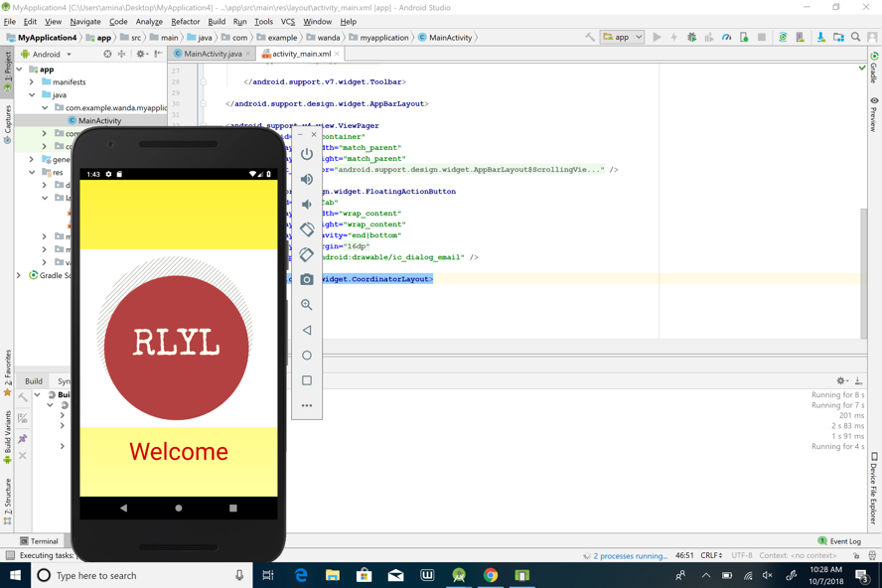Toggle the Project tool window side tab

7,66
